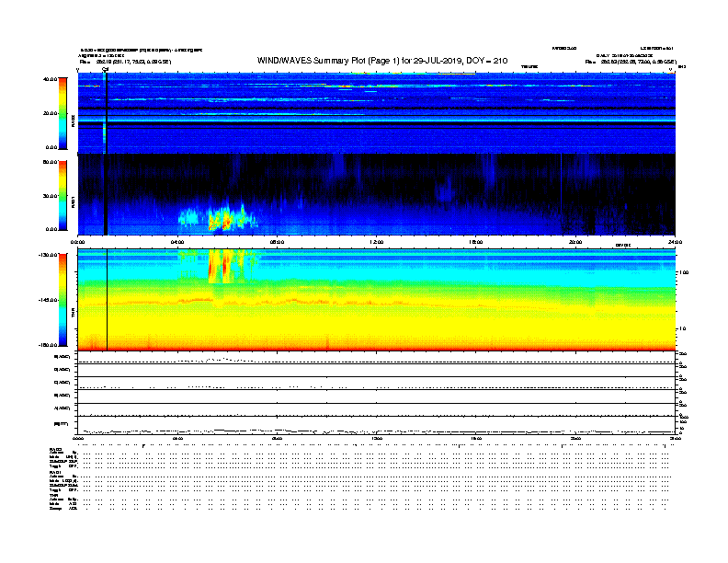
Task: Click the 16:00 label under RAD1 spectrogram
Action: click(x=476, y=242)
